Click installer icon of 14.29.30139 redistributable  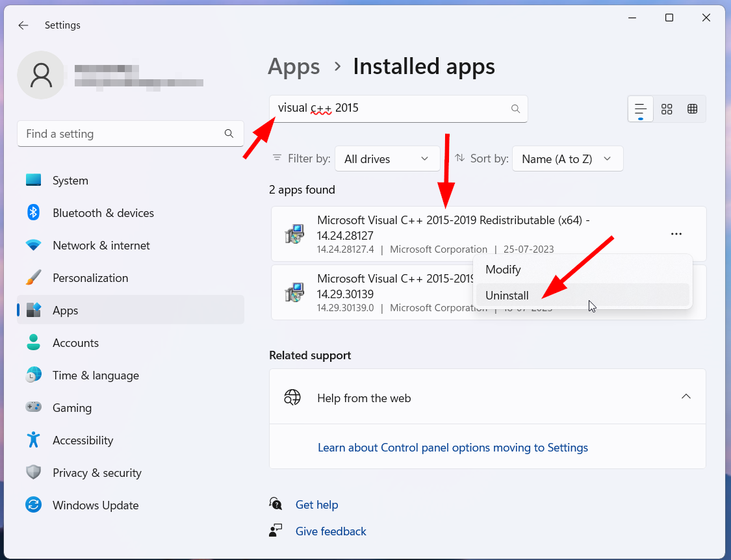tap(294, 292)
